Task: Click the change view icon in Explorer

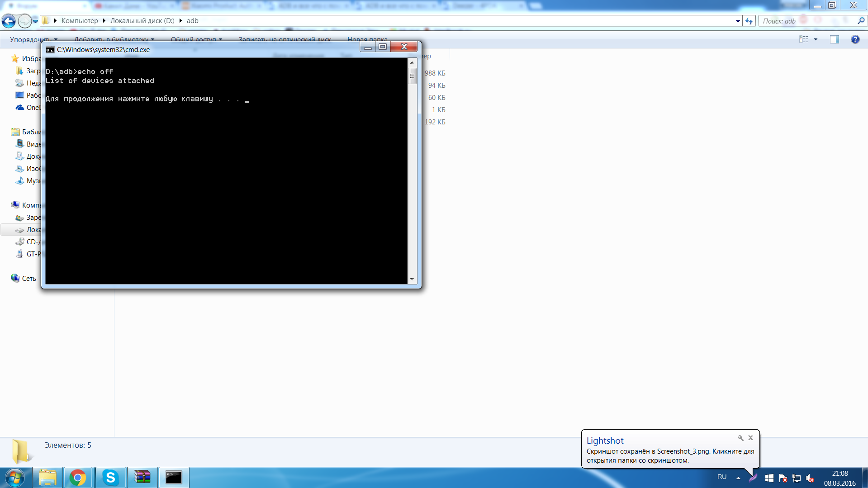Action: click(x=804, y=39)
